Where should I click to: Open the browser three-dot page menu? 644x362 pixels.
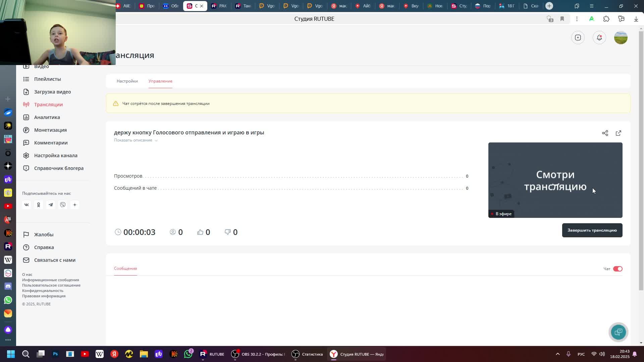tap(577, 19)
